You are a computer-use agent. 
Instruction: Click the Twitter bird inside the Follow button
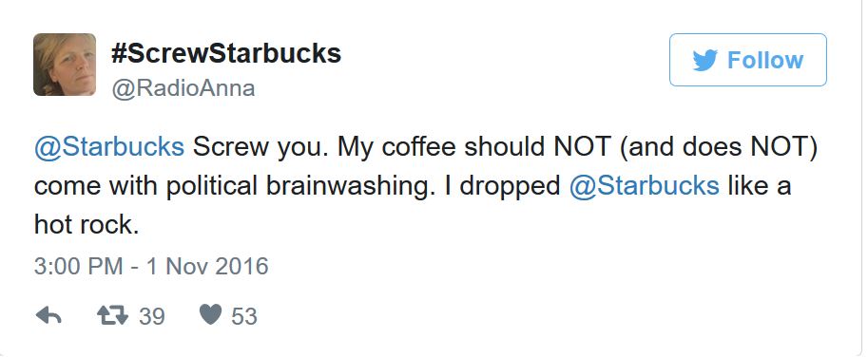[x=704, y=60]
